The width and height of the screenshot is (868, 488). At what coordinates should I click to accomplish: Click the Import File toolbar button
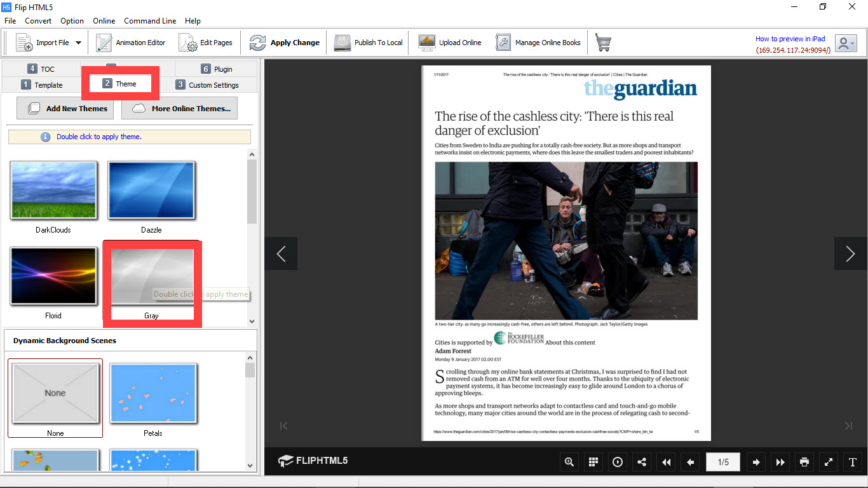click(x=43, y=43)
